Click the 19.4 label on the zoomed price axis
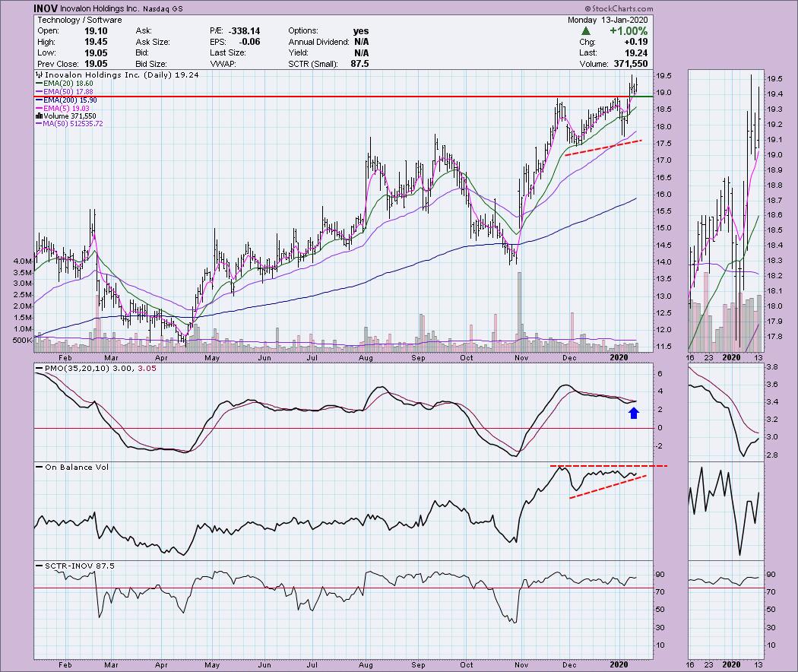This screenshot has width=798, height=672. pos(774,94)
